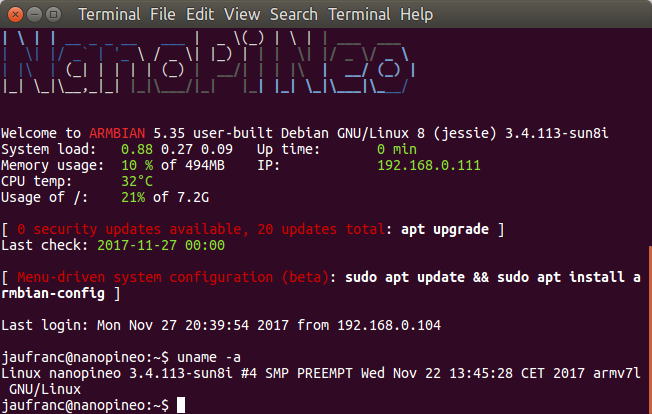
Task: Click the CPU temp value 32°C
Action: point(137,182)
